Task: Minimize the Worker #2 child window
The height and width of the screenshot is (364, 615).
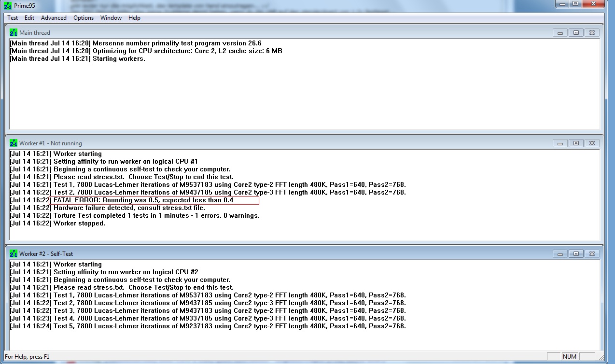Action: (x=560, y=254)
